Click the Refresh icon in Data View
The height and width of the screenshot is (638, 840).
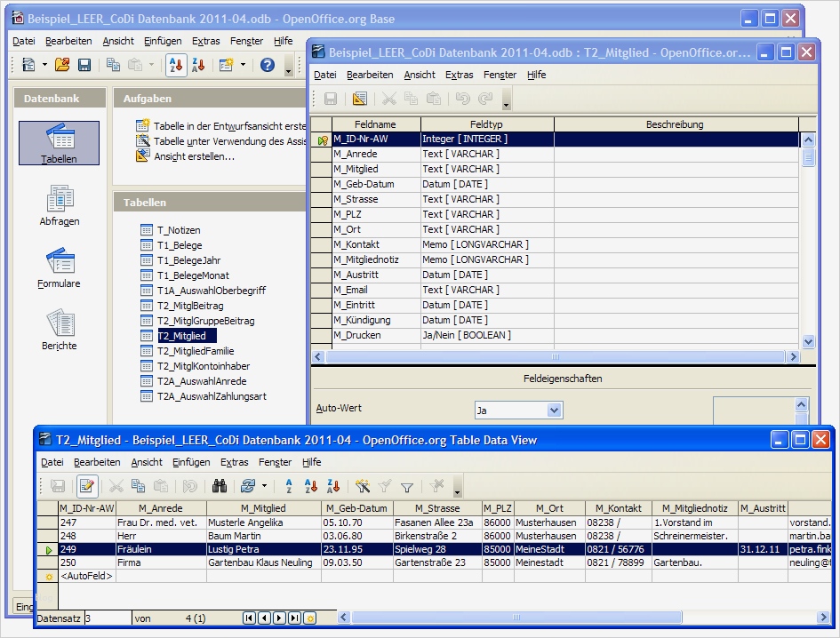point(248,486)
